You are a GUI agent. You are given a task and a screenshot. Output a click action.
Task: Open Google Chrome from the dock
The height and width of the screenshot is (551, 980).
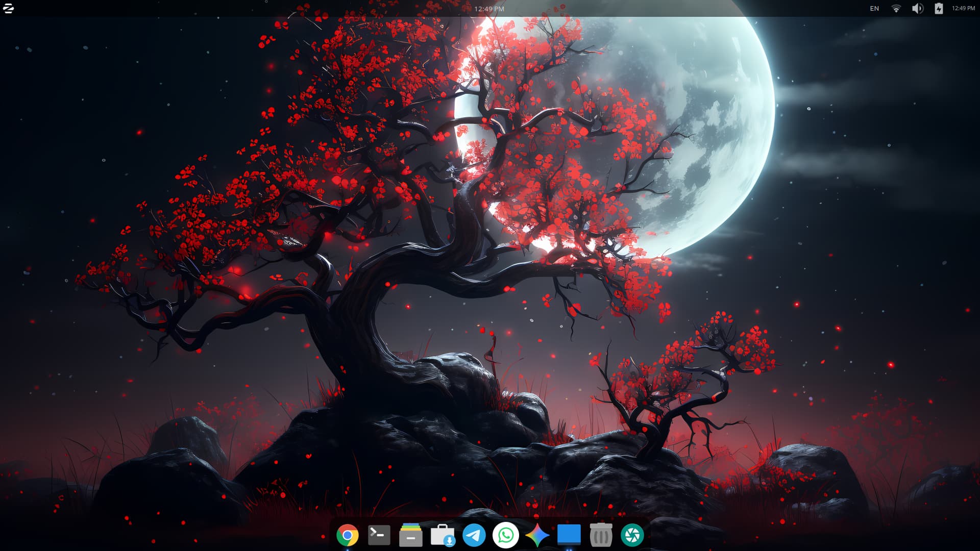[x=347, y=535]
